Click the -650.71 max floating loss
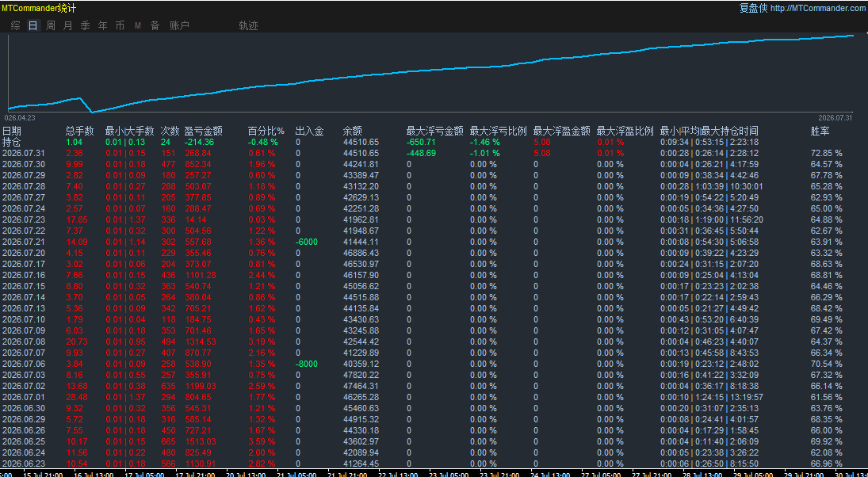This screenshot has height=477, width=868. (421, 142)
